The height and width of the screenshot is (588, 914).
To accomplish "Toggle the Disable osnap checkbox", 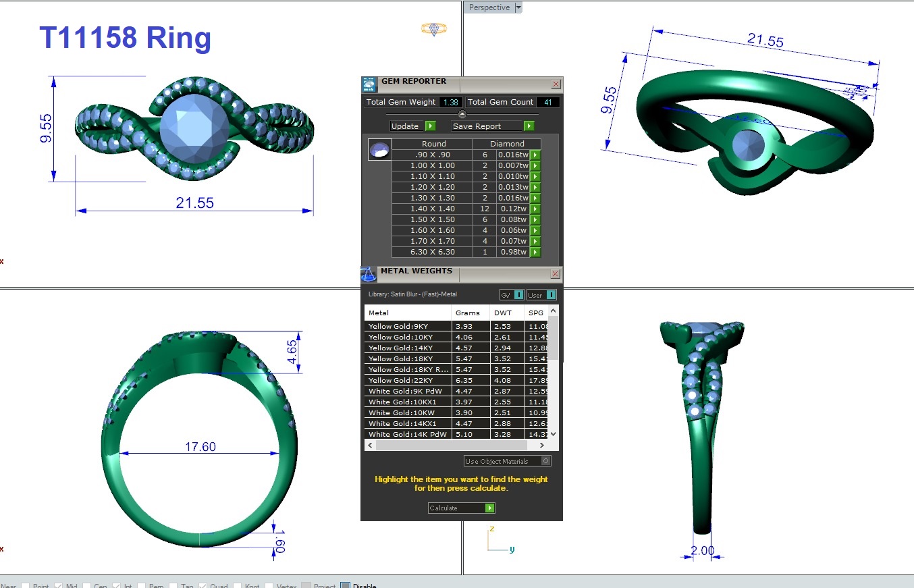I will 346,585.
